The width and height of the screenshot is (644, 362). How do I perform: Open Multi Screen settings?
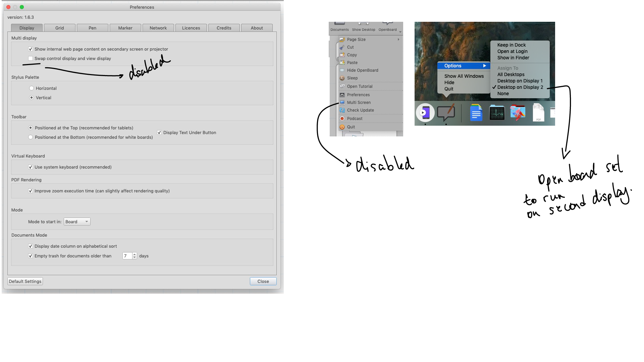point(359,102)
